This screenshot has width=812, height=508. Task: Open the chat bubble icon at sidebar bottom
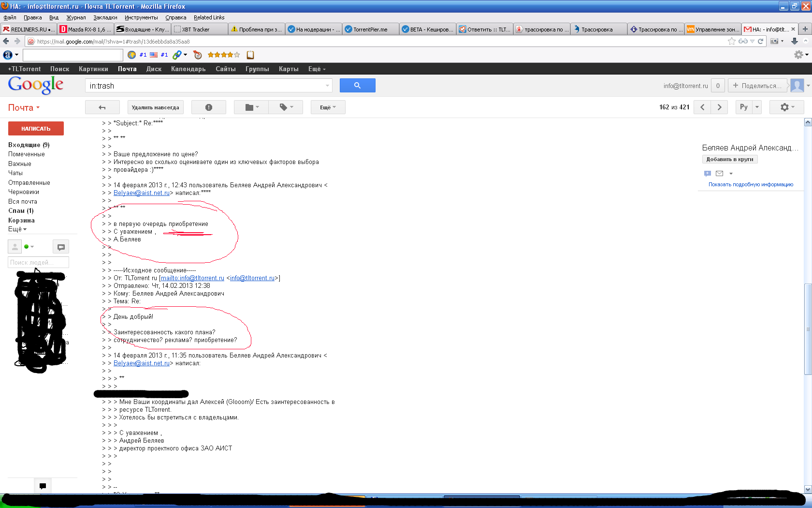[x=43, y=486]
